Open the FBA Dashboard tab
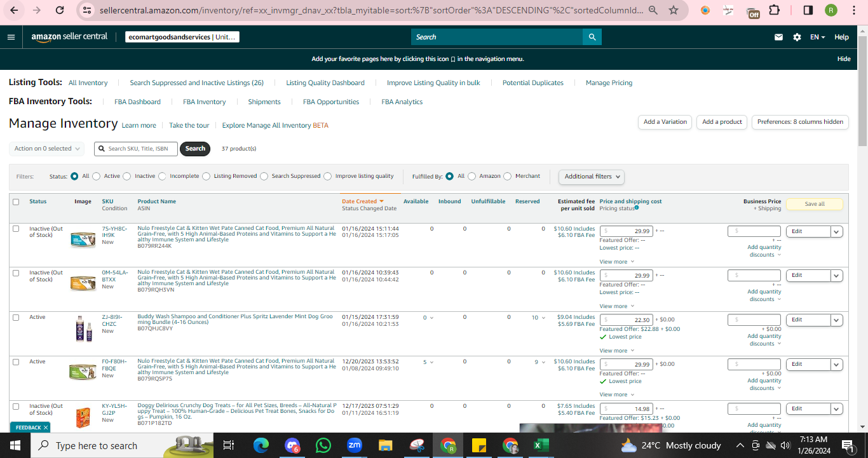Image resolution: width=868 pixels, height=458 pixels. click(x=137, y=102)
